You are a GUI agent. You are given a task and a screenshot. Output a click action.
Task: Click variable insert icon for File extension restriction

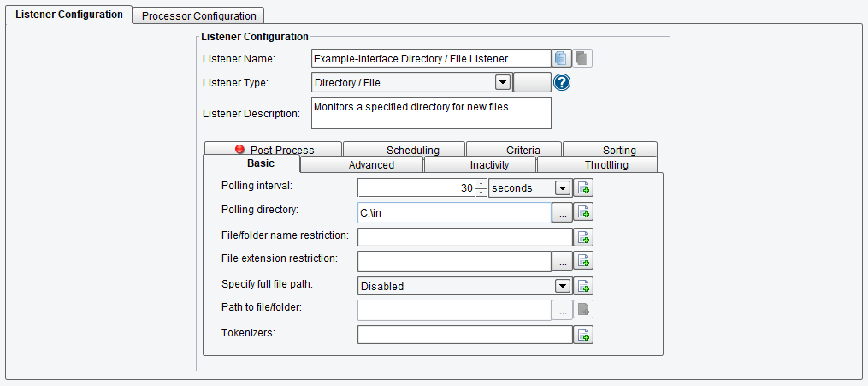(x=583, y=260)
